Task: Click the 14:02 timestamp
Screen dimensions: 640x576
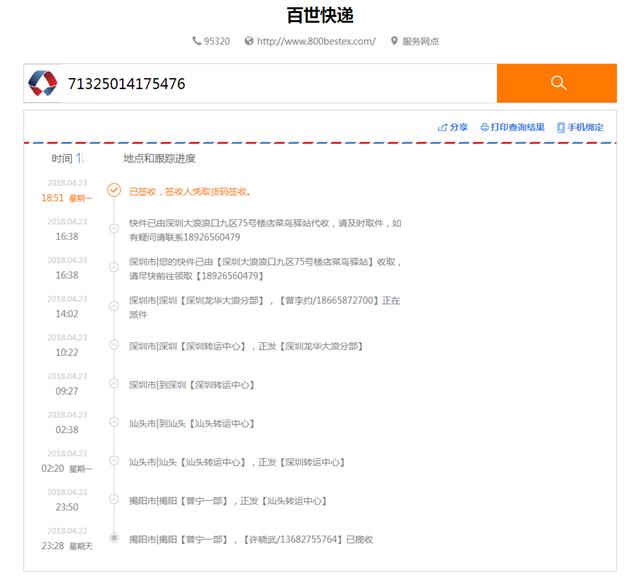Action: pyautogui.click(x=67, y=314)
